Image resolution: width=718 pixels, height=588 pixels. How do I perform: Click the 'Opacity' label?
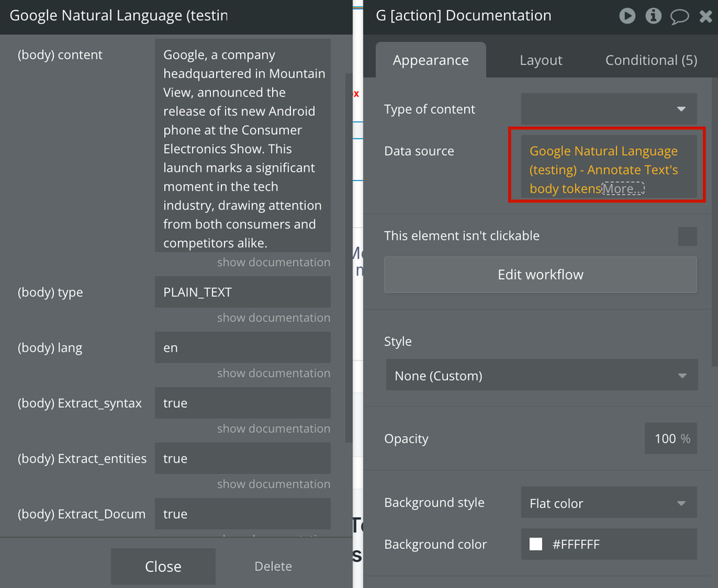(406, 439)
